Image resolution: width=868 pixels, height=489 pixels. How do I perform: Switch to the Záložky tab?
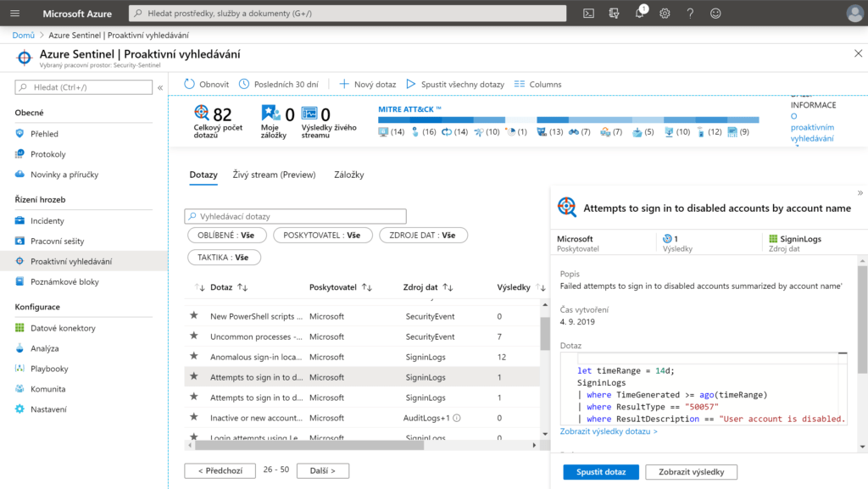(x=348, y=175)
